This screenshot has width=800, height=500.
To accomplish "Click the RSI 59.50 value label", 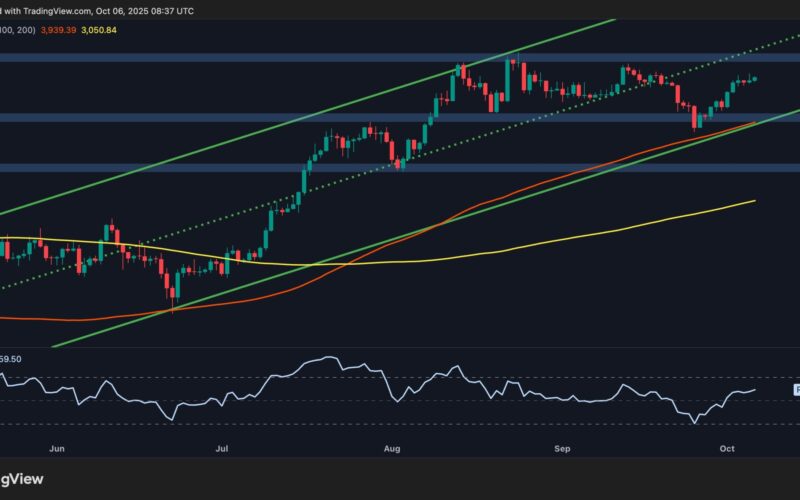I will tap(11, 357).
